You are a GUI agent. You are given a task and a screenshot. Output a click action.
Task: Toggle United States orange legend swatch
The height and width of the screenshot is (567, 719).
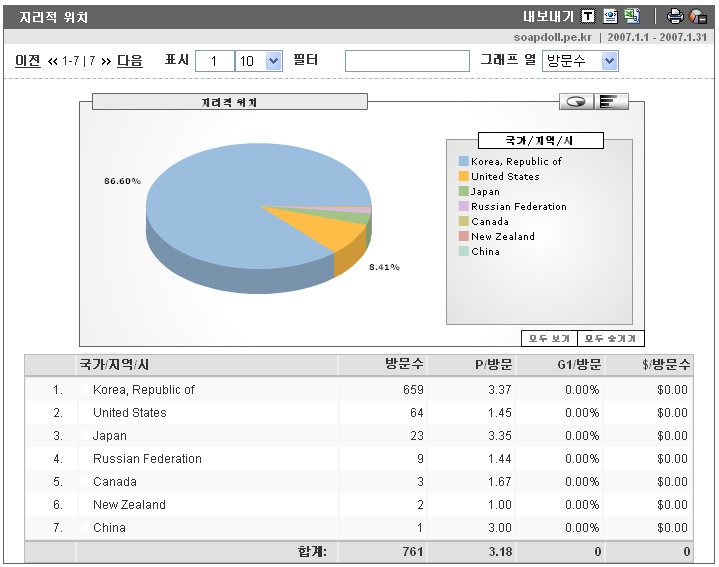(464, 176)
